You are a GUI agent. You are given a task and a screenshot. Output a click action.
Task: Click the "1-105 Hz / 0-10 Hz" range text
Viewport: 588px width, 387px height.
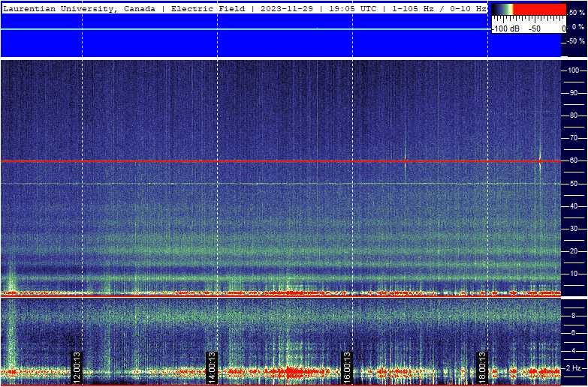[438, 9]
